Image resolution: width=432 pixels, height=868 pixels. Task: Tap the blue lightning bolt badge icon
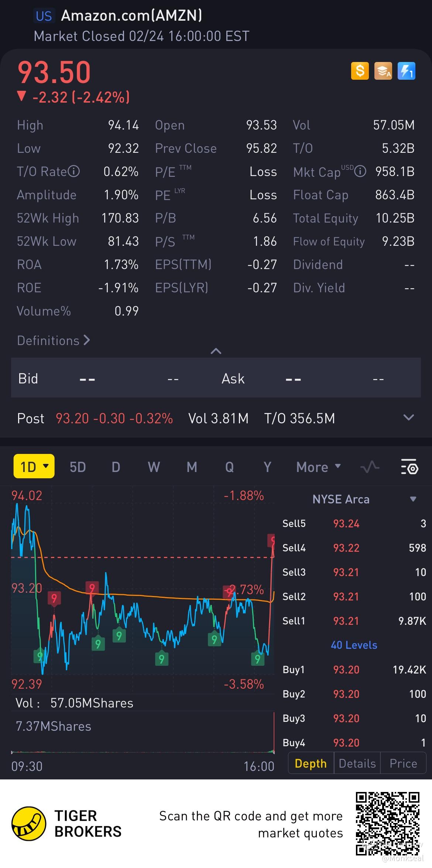point(407,71)
